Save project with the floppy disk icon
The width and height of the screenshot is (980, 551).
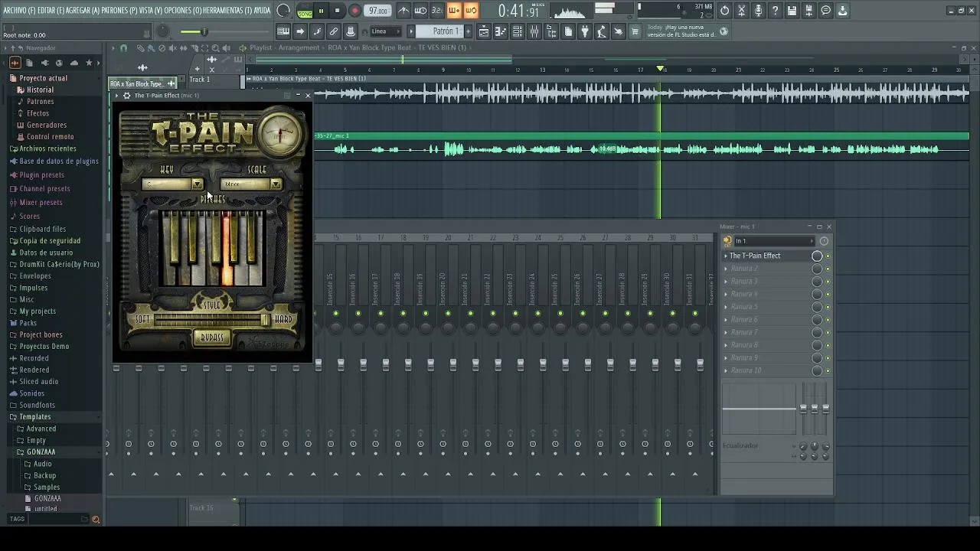point(792,11)
